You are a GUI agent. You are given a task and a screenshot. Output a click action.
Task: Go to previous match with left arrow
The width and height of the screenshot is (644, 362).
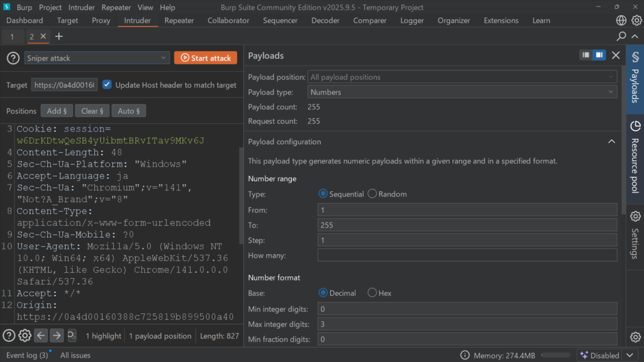41,336
